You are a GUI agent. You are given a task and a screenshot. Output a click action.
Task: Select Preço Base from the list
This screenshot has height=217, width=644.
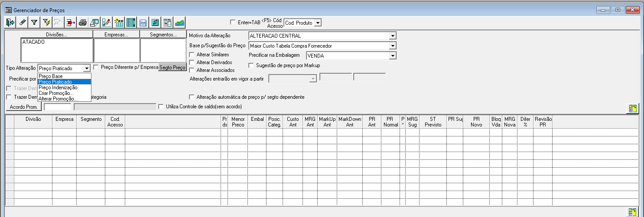(x=65, y=76)
